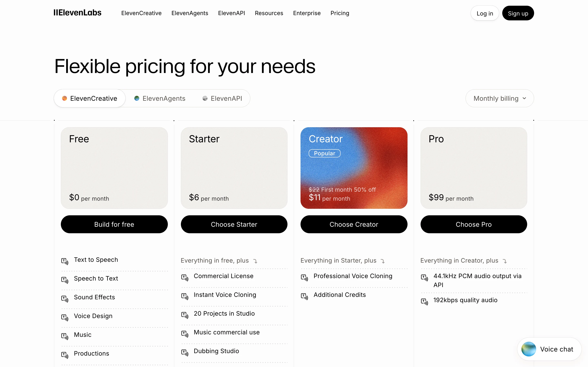Click the Text to Speech feature icon
Viewport: 588px width, 367px height.
65,261
